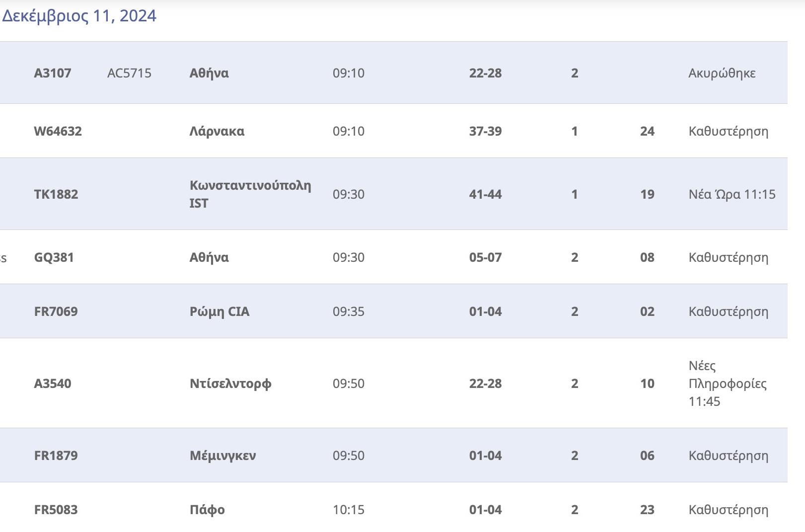Image resolution: width=805 pixels, height=532 pixels.
Task: Click check-in counters 05-07
Action: click(485, 257)
